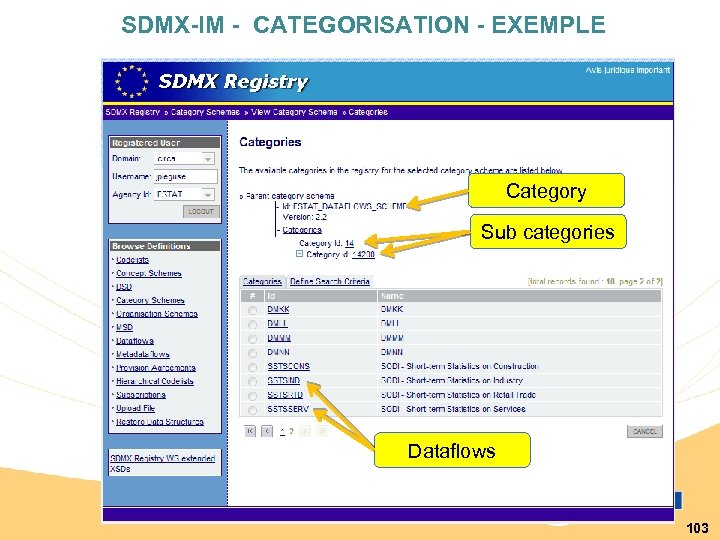The width and height of the screenshot is (720, 540).
Task: Select radio button for SSTSIND row
Action: [x=252, y=382]
